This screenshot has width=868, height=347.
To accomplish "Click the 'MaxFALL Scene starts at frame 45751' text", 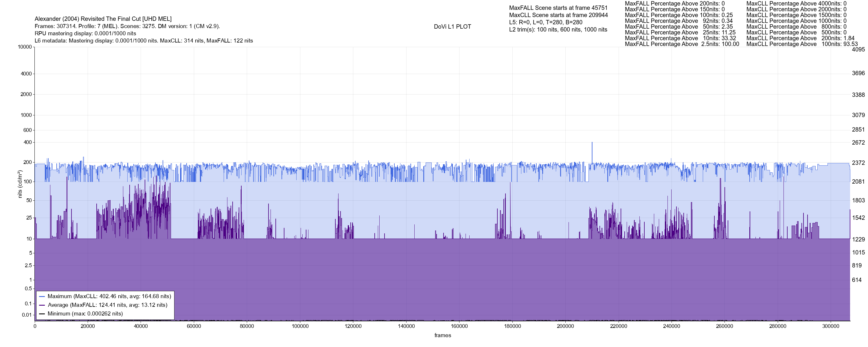I will click(558, 8).
